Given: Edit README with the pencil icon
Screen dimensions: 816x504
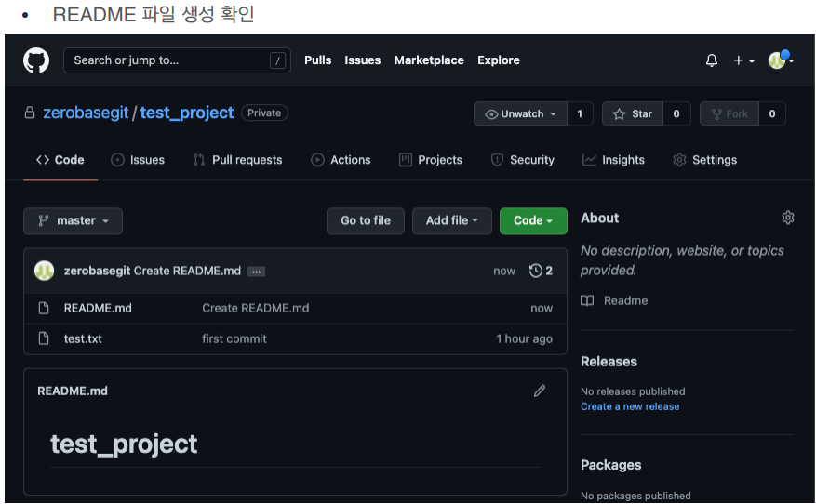Looking at the screenshot, I should tap(540, 391).
